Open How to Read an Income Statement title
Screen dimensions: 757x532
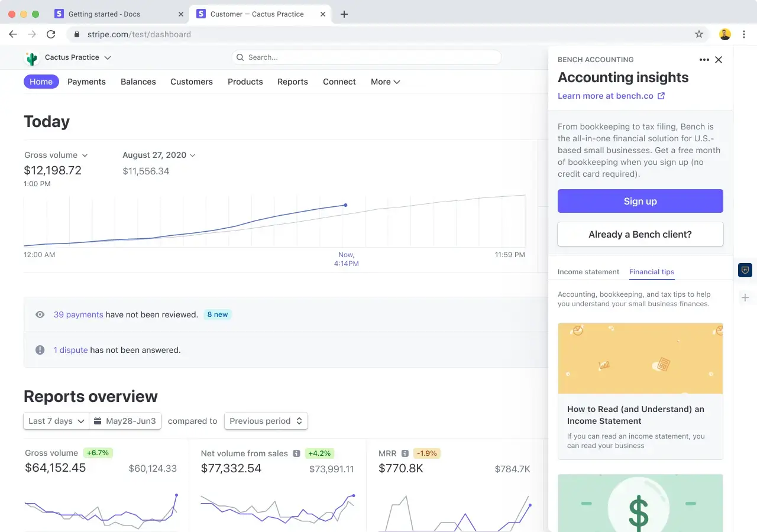pyautogui.click(x=636, y=415)
